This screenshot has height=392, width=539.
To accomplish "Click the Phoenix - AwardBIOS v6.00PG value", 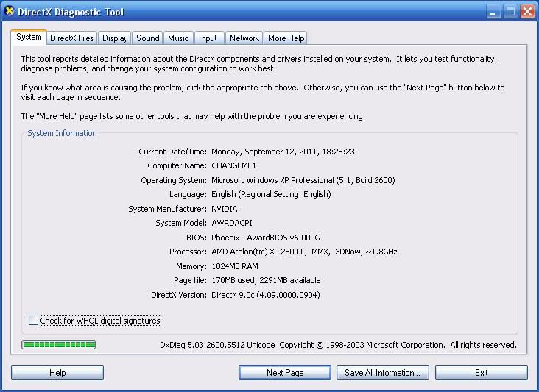I will [266, 238].
